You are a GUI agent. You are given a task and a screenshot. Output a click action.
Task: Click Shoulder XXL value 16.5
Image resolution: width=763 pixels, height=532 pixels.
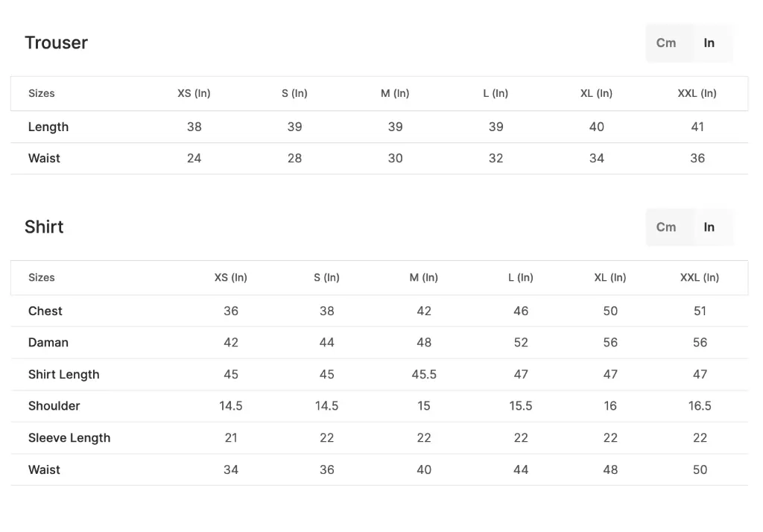[700, 406]
